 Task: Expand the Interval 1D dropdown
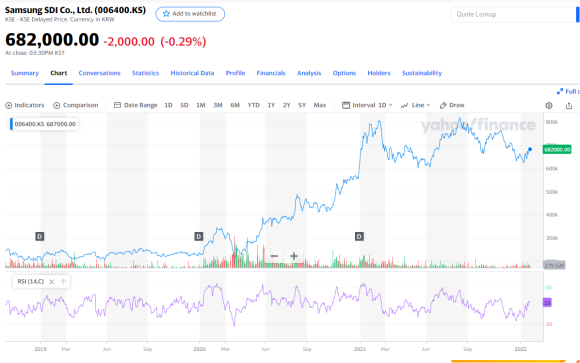pos(367,105)
